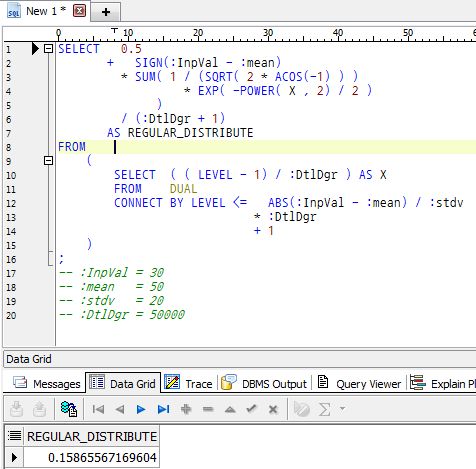Click CONNECT BY LEVEL on line 12
Viewport: 476px width, 469px height.
point(170,203)
